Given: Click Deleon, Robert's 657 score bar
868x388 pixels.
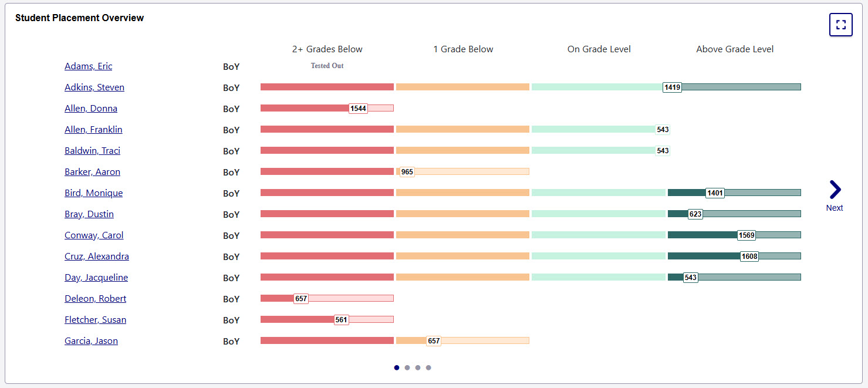Looking at the screenshot, I should pos(301,299).
